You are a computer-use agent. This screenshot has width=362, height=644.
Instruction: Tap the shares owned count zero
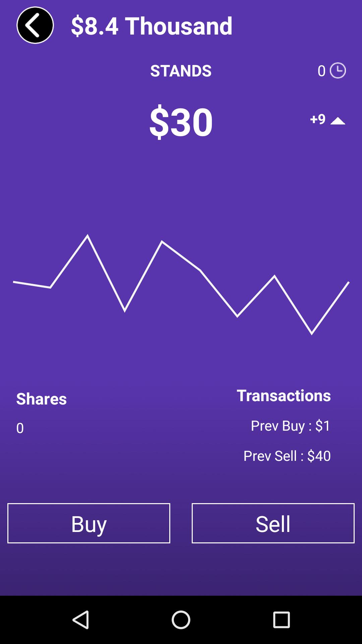pos(20,428)
